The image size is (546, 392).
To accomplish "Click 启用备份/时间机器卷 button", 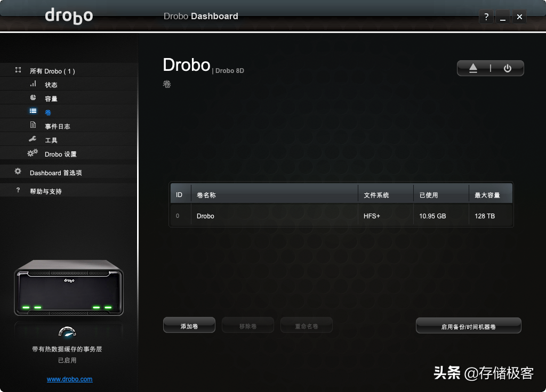I will (468, 325).
